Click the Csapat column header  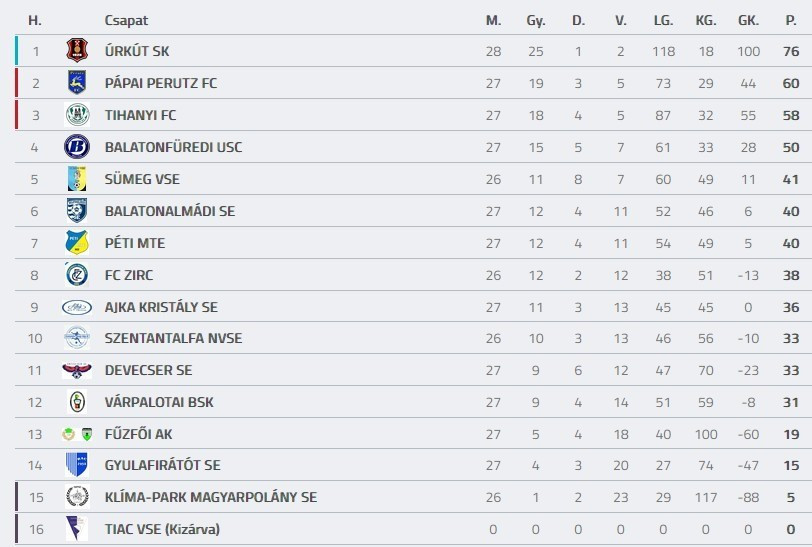coord(126,20)
